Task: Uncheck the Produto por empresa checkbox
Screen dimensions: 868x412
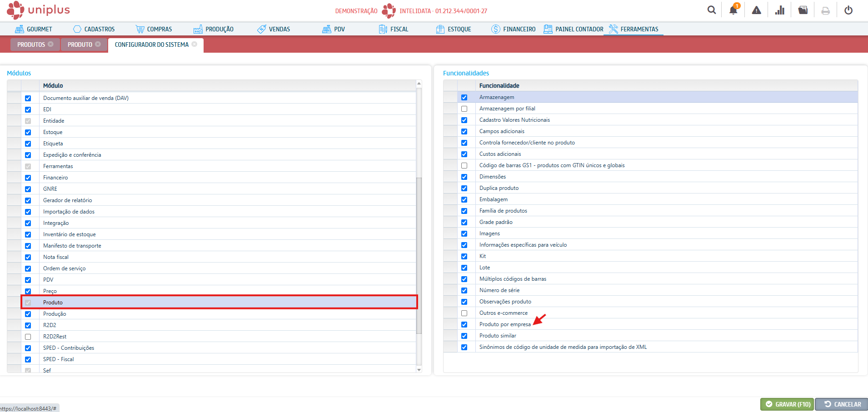Action: [x=464, y=324]
